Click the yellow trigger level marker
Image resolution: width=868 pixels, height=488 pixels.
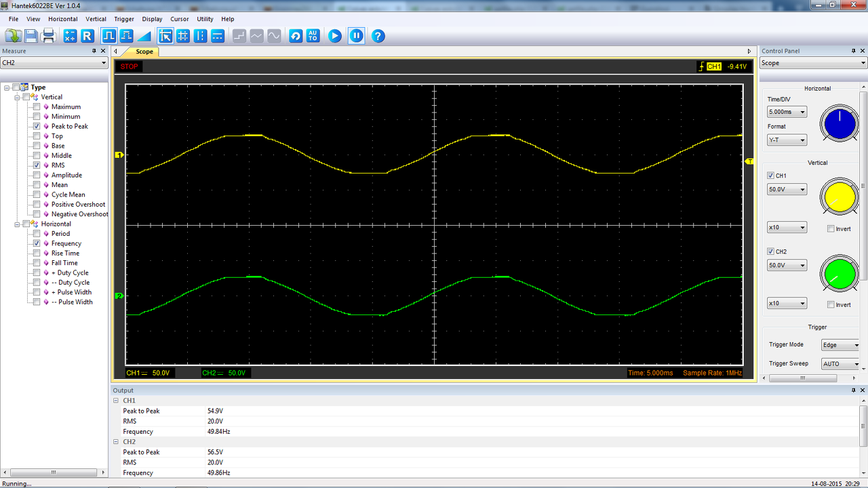(749, 161)
